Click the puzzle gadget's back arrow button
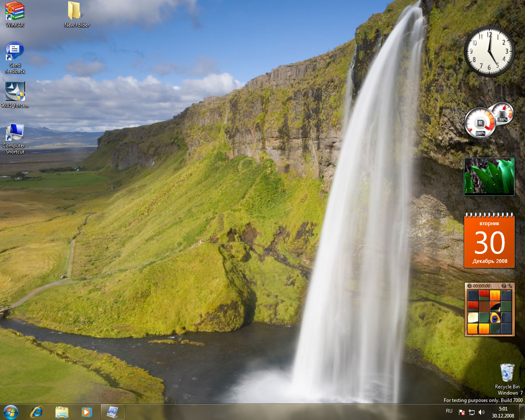The image size is (525, 420). pyautogui.click(x=470, y=286)
